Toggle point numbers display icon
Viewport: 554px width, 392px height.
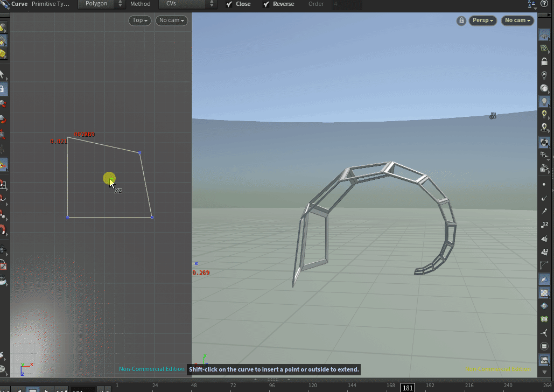[544, 225]
